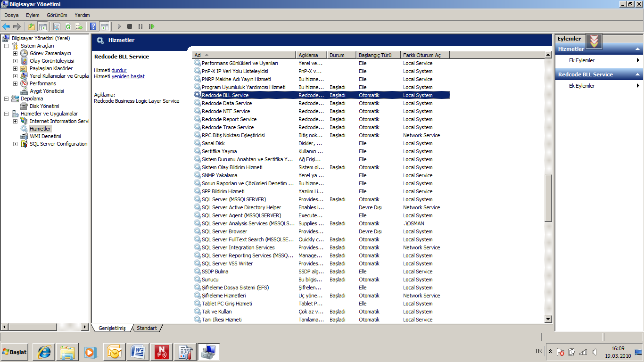Toggle the console tree pane icon
Image resolution: width=644 pixels, height=362 pixels.
pos(42,26)
